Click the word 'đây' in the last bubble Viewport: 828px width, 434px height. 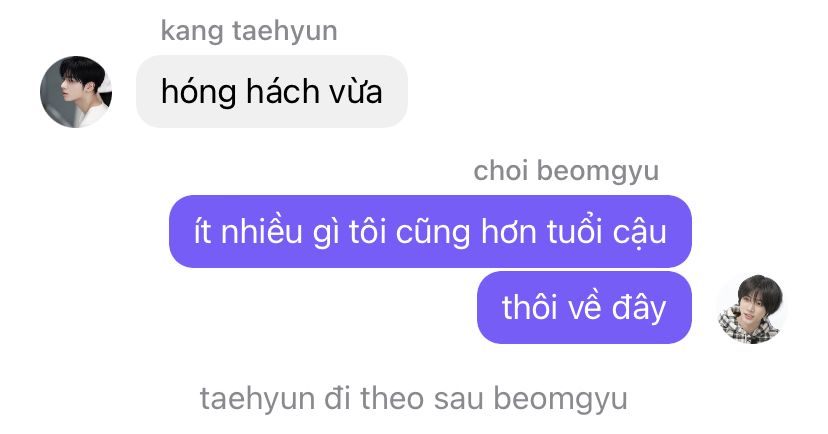point(639,308)
